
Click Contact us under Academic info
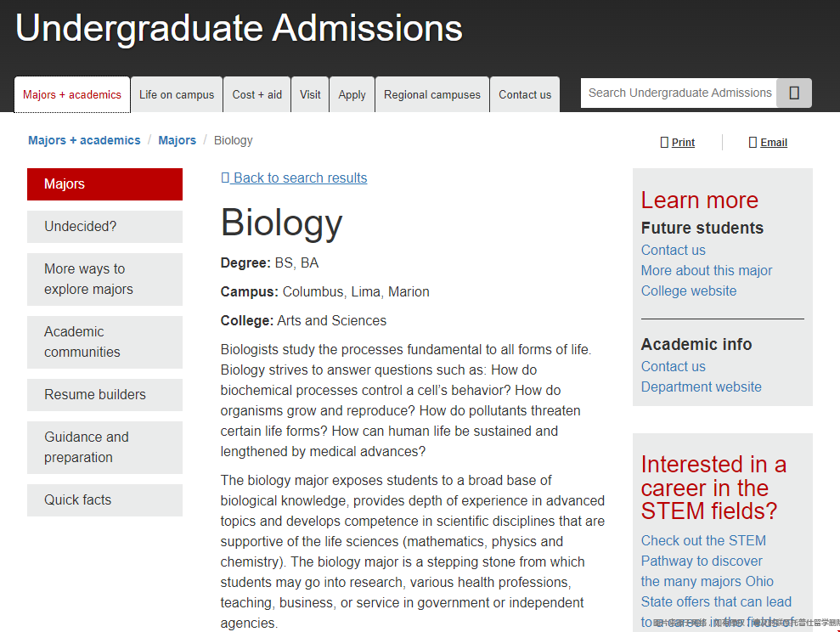tap(673, 366)
